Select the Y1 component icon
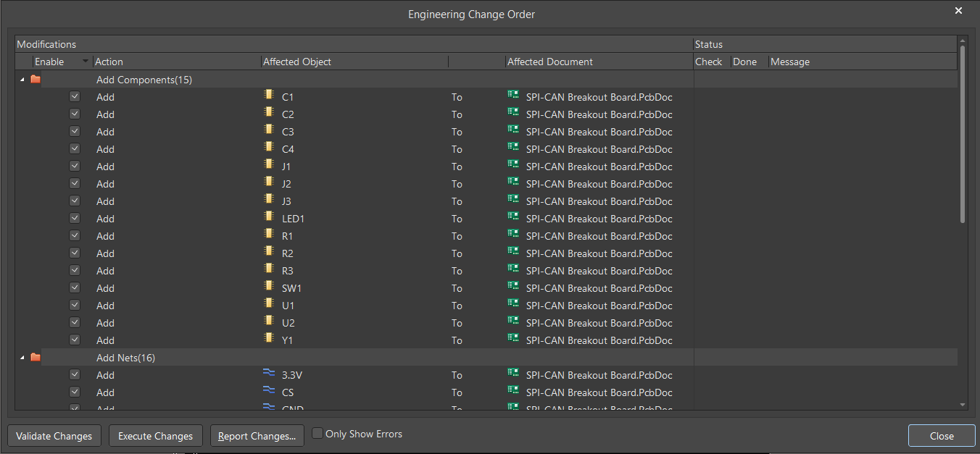This screenshot has height=454, width=980. coord(269,339)
